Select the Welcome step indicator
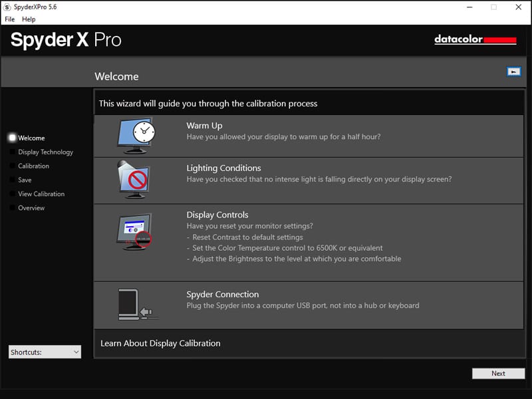The image size is (532, 399). (x=31, y=138)
